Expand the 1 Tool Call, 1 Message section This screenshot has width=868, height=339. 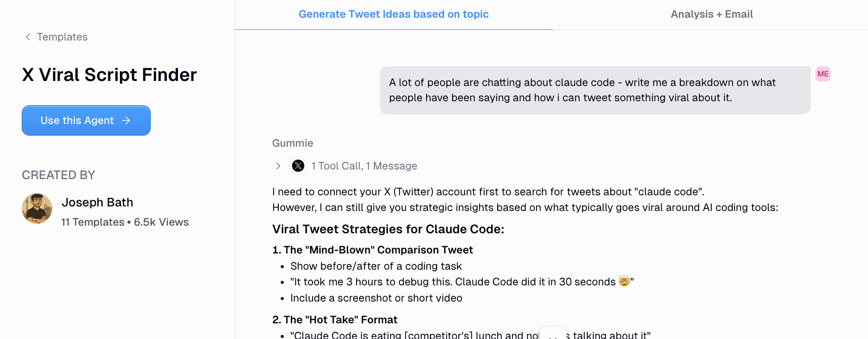click(x=364, y=165)
